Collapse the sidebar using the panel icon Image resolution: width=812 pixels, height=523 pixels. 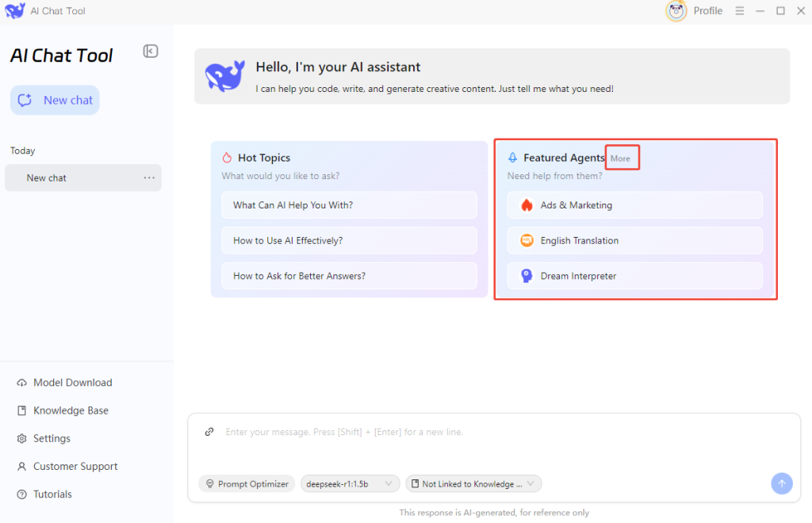click(x=150, y=52)
